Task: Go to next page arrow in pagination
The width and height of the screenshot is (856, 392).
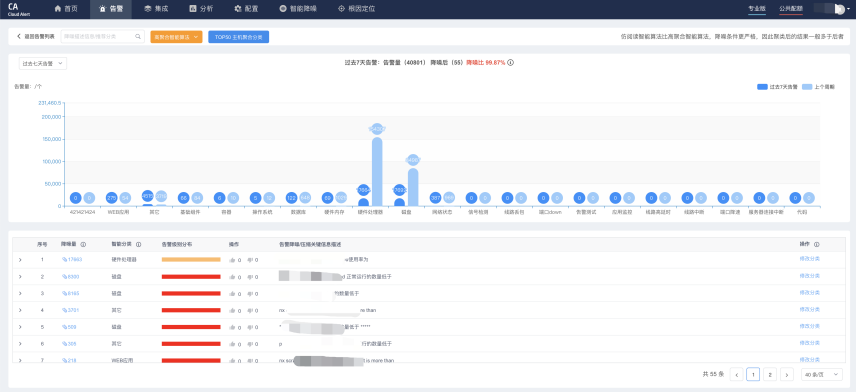Action: point(787,375)
